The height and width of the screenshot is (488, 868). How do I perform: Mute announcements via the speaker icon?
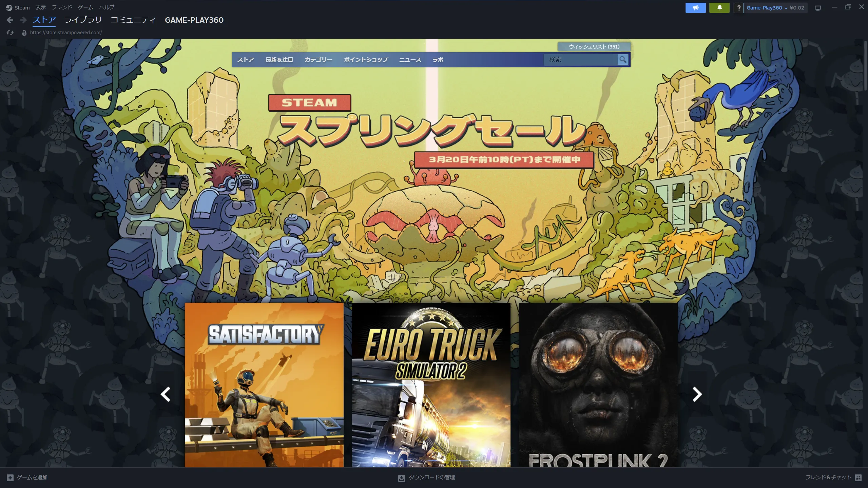pyautogui.click(x=695, y=7)
